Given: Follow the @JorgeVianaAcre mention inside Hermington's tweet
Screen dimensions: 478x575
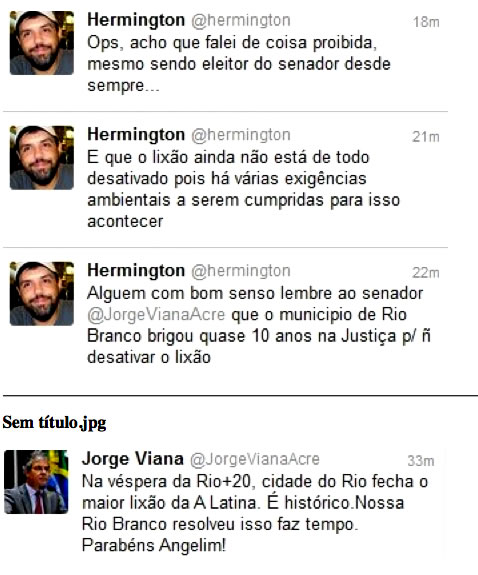Looking at the screenshot, I should [x=156, y=315].
